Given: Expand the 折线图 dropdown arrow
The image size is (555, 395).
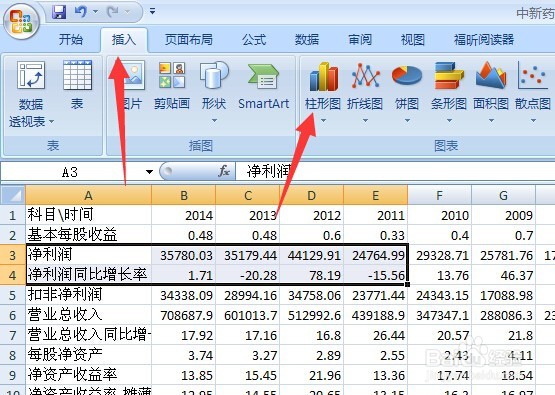Looking at the screenshot, I should [x=365, y=120].
